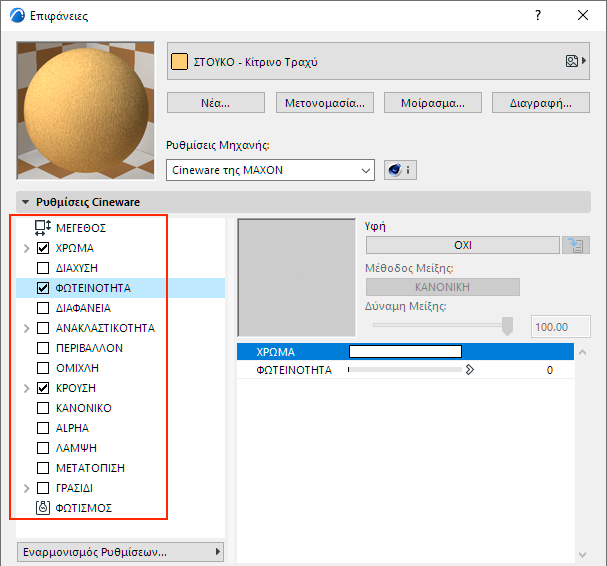
Task: Toggle the ΦΩΤΕΙΝΟΤΗΤΑ channel checkbox
Action: 43,288
